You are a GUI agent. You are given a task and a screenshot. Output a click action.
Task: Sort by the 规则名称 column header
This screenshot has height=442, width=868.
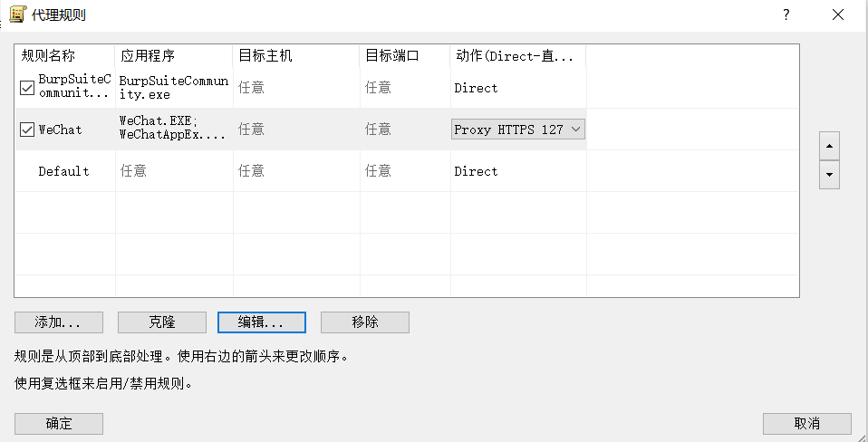pyautogui.click(x=64, y=56)
